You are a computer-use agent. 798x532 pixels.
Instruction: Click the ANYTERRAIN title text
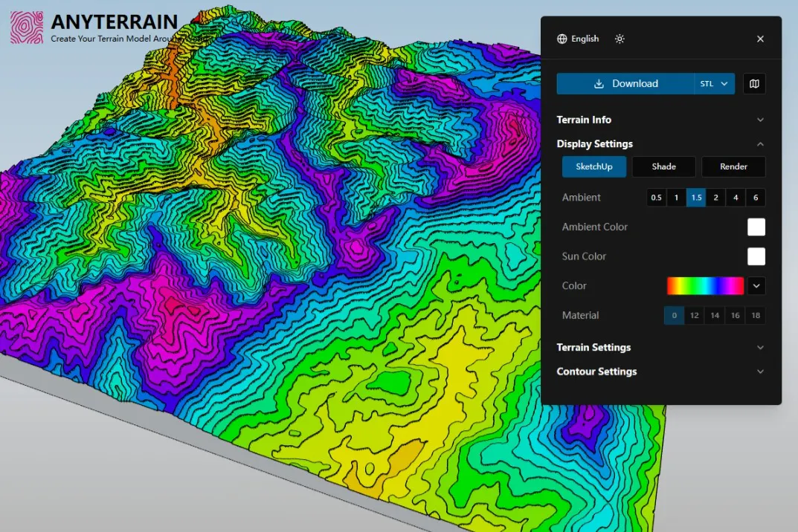coord(115,22)
